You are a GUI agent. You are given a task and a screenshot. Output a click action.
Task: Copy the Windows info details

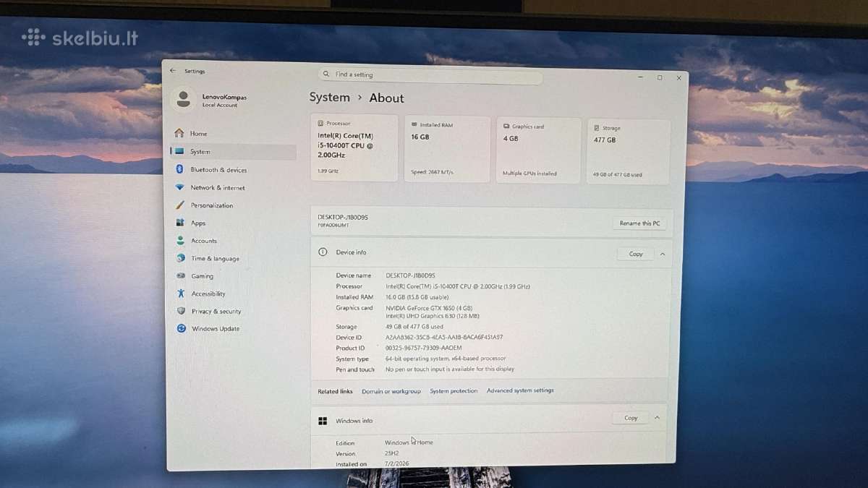coord(631,418)
